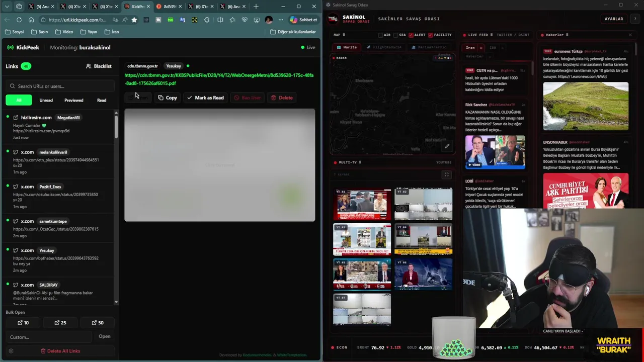This screenshot has width=644, height=362.
Task: Open the browser three-dot settings menu
Action: [281, 20]
